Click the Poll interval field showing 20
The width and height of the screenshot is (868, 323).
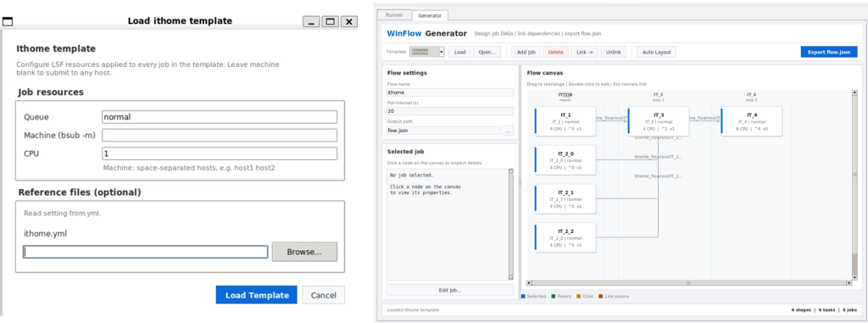[x=450, y=111]
